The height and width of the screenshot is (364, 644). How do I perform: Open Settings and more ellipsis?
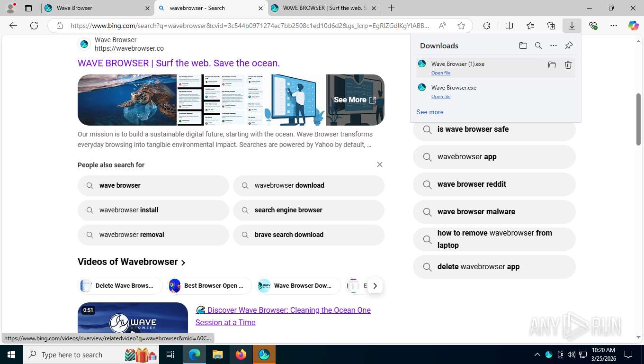pos(614,26)
